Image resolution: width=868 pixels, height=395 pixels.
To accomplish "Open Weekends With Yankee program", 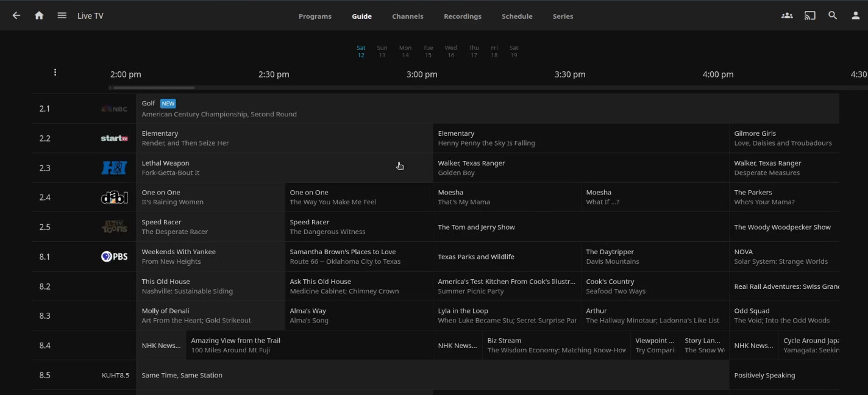I will click(211, 257).
